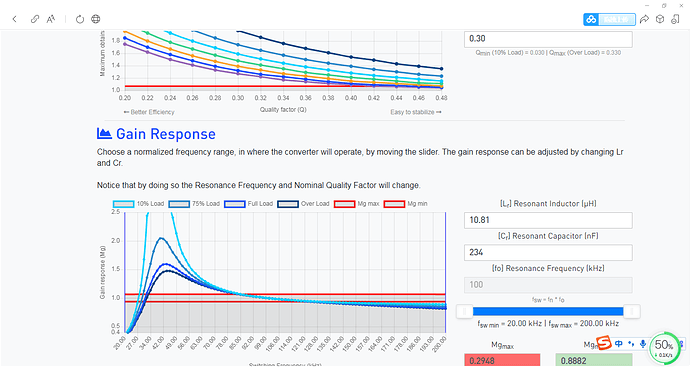Open the font size reader icon
The image size is (690, 367).
[x=51, y=19]
